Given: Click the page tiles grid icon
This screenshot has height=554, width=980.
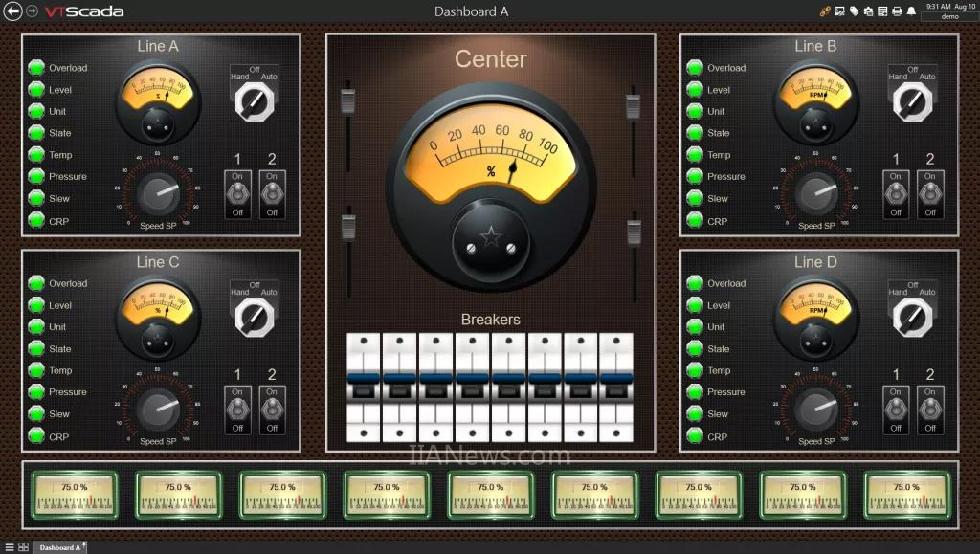Looking at the screenshot, I should [23, 547].
